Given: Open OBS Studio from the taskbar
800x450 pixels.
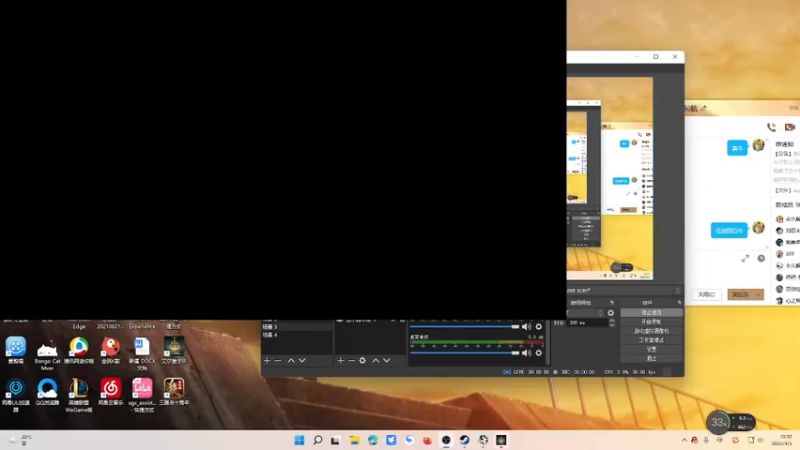Looking at the screenshot, I should [x=446, y=440].
